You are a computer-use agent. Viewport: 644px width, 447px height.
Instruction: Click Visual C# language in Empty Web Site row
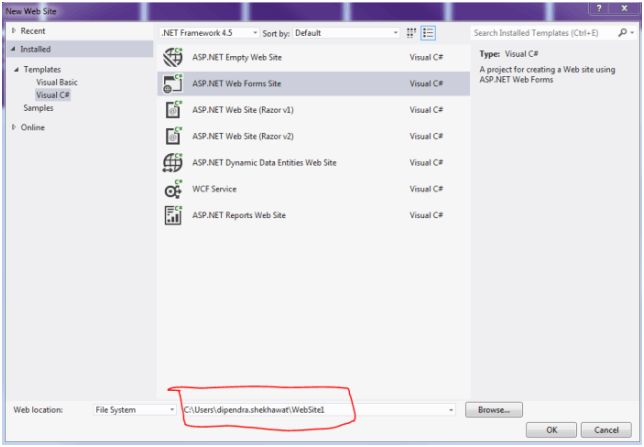pyautogui.click(x=426, y=57)
